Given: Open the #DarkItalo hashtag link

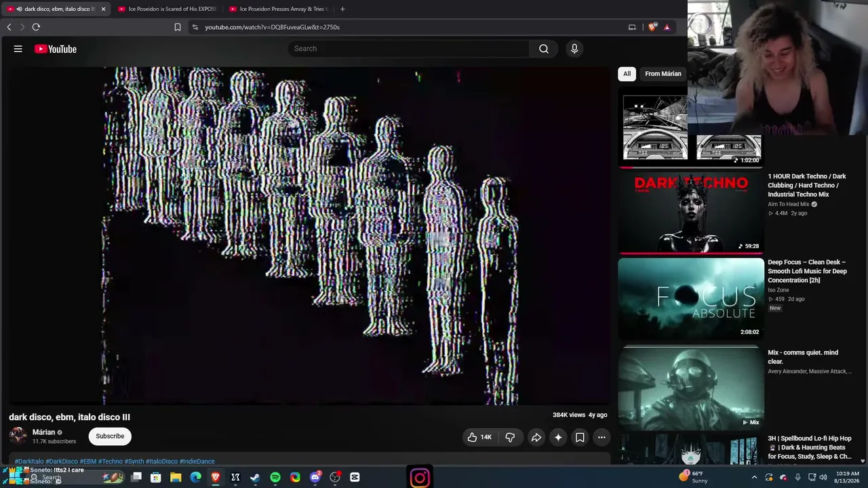Looking at the screenshot, I should [29, 462].
